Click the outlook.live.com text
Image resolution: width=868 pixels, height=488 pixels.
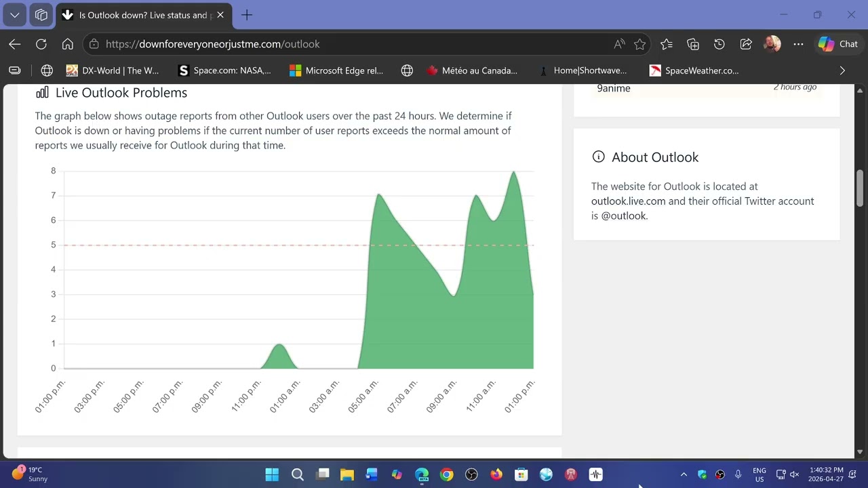(x=629, y=201)
